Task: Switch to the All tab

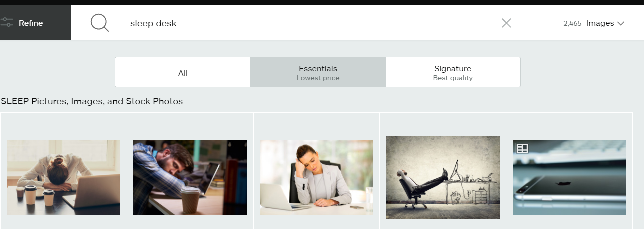Action: (183, 73)
